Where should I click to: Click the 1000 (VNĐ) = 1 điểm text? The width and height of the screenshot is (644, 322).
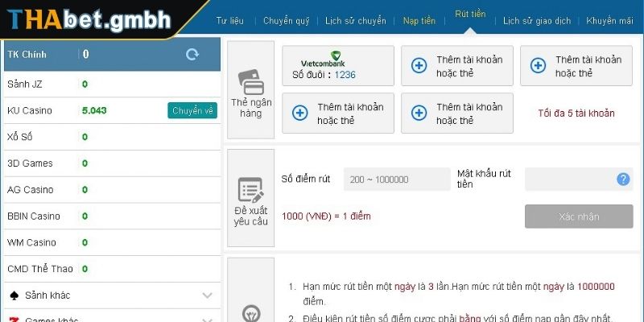tap(326, 216)
